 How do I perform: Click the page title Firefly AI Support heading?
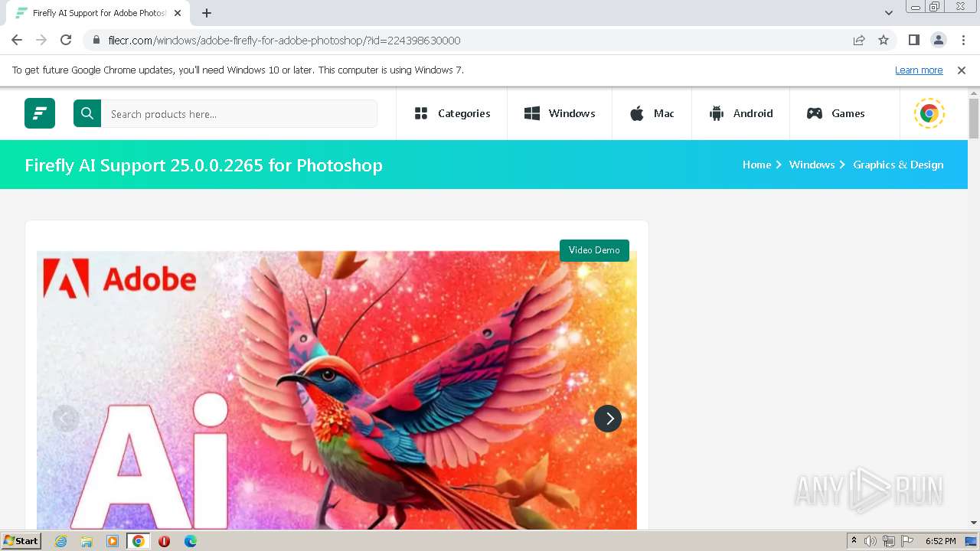point(204,165)
